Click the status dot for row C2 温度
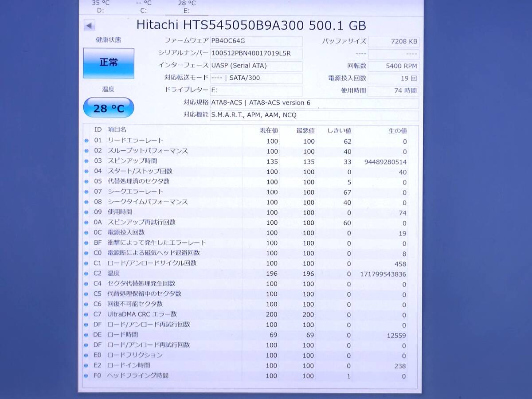Image resolution: width=532 pixels, height=399 pixels. (x=86, y=274)
